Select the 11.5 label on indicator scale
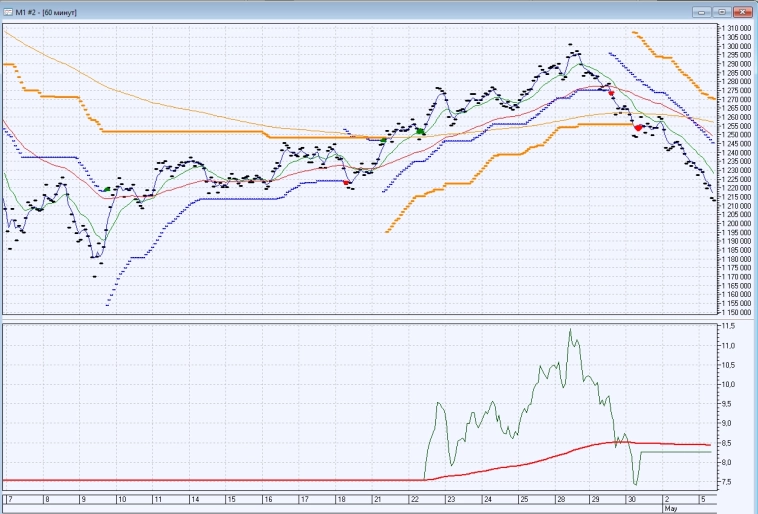This screenshot has width=758, height=514. coord(728,326)
